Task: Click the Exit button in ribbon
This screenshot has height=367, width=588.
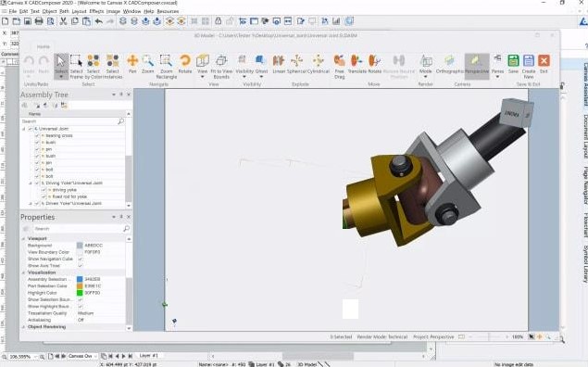Action: (x=544, y=64)
